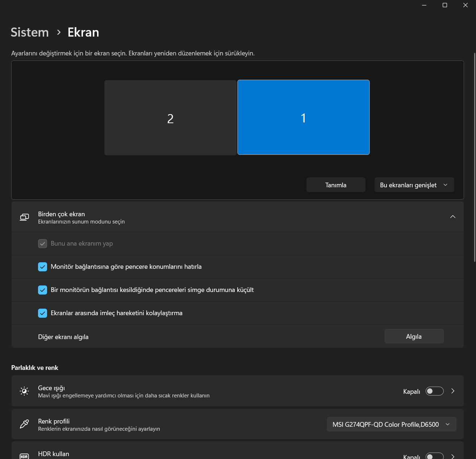
Task: Minimize the Settings window
Action: click(x=424, y=5)
